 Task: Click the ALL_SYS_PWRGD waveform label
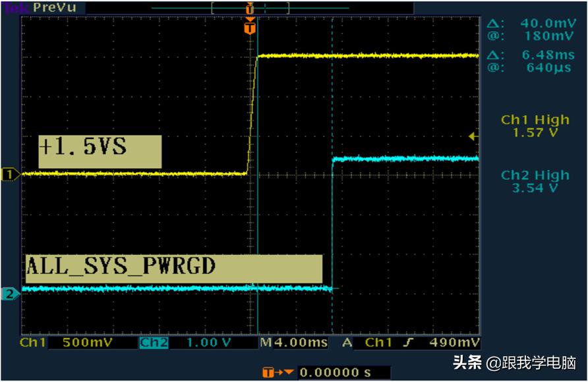(174, 269)
